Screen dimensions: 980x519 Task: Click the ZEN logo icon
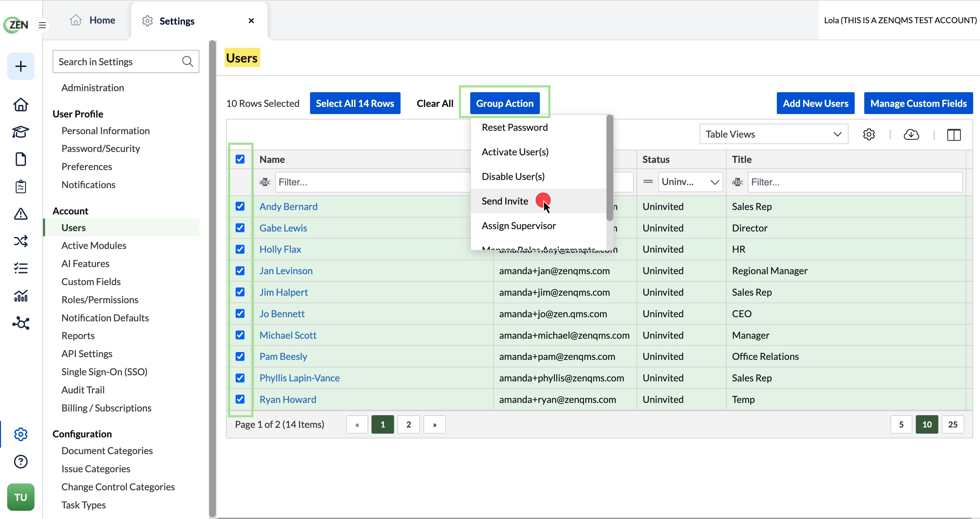16,25
